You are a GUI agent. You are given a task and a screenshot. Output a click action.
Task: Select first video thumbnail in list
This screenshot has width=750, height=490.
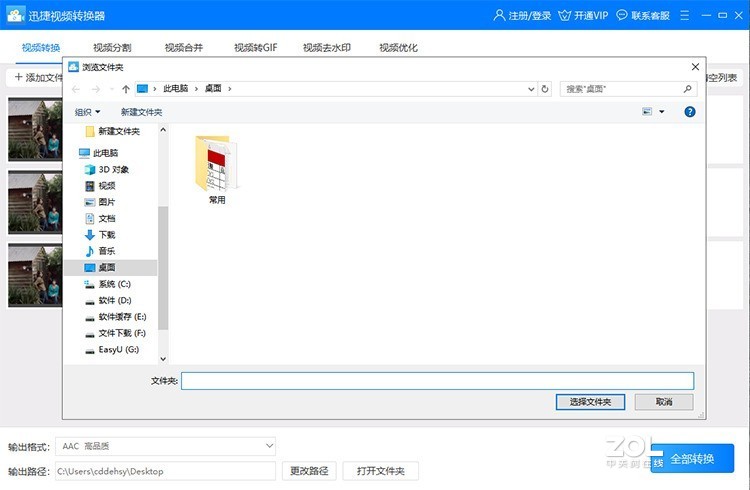(35, 130)
